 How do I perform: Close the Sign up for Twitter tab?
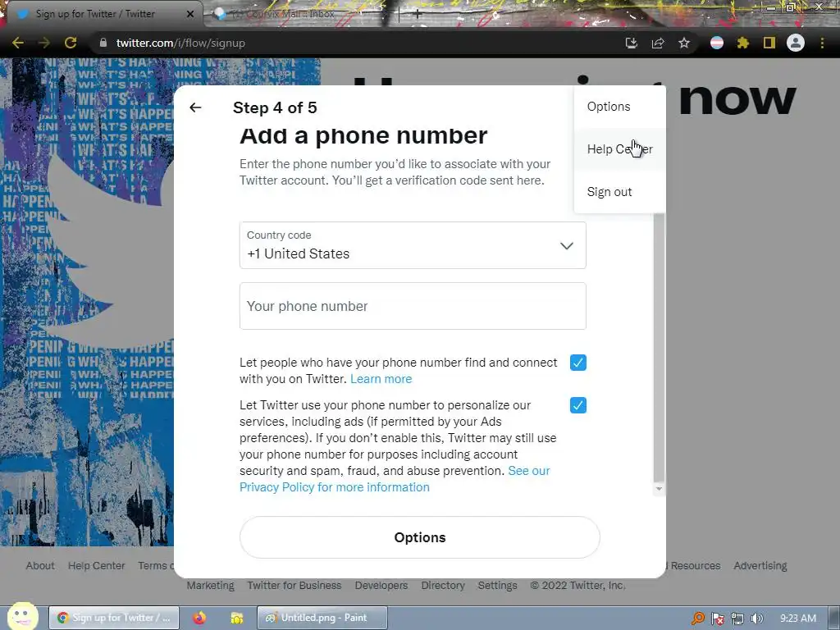click(190, 14)
